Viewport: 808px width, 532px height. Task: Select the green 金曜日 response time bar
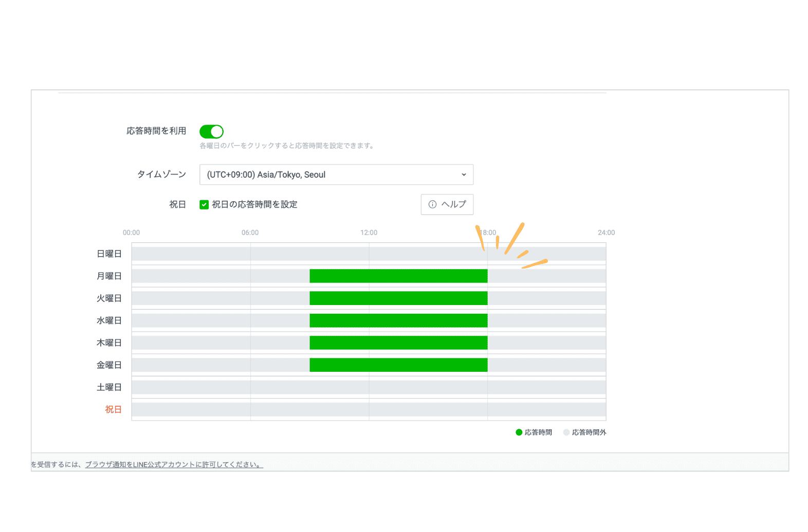click(398, 365)
